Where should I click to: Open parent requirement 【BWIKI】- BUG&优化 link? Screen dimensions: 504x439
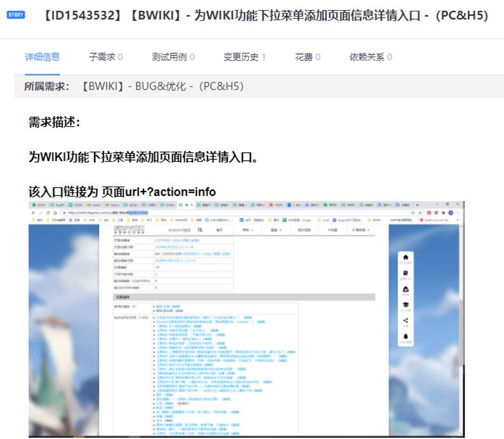tap(162, 86)
